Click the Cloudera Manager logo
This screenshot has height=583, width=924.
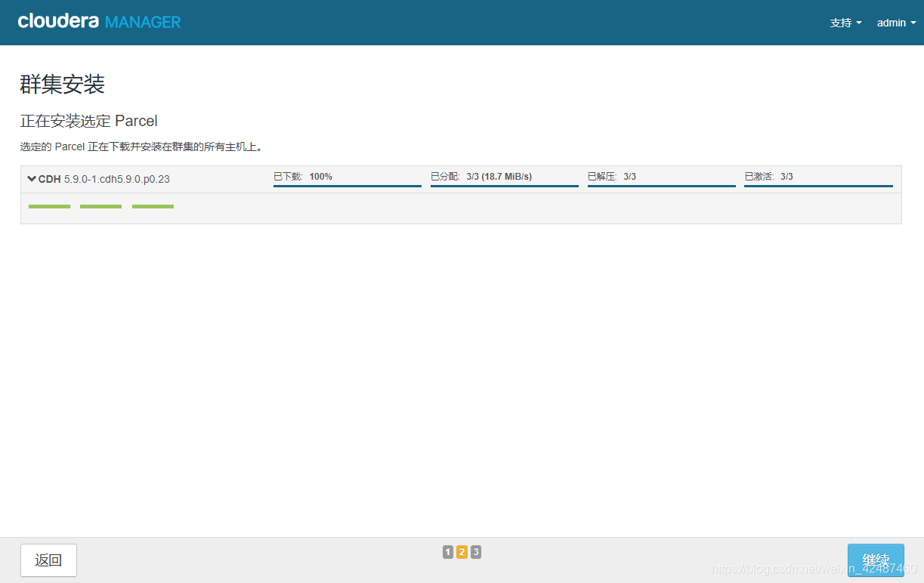click(x=99, y=22)
